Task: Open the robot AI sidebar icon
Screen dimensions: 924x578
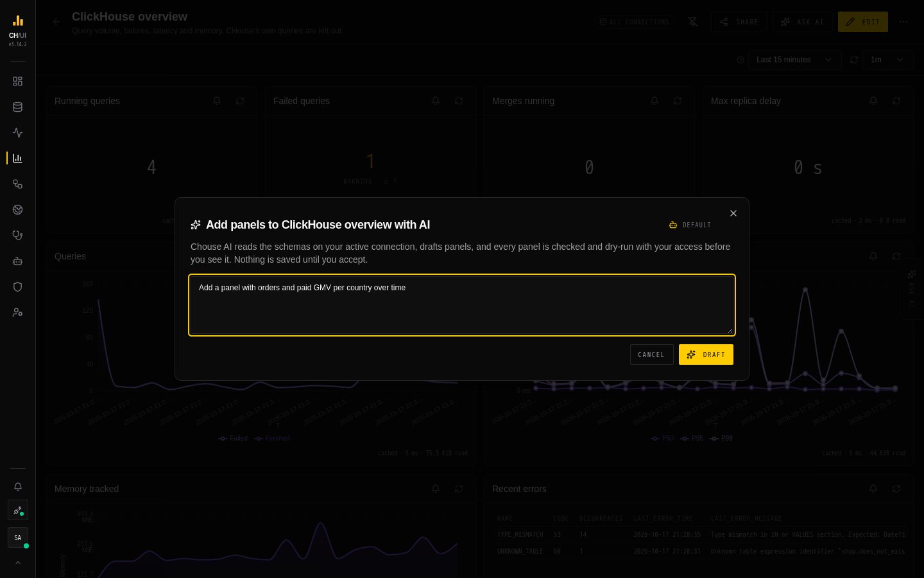Action: pyautogui.click(x=17, y=261)
